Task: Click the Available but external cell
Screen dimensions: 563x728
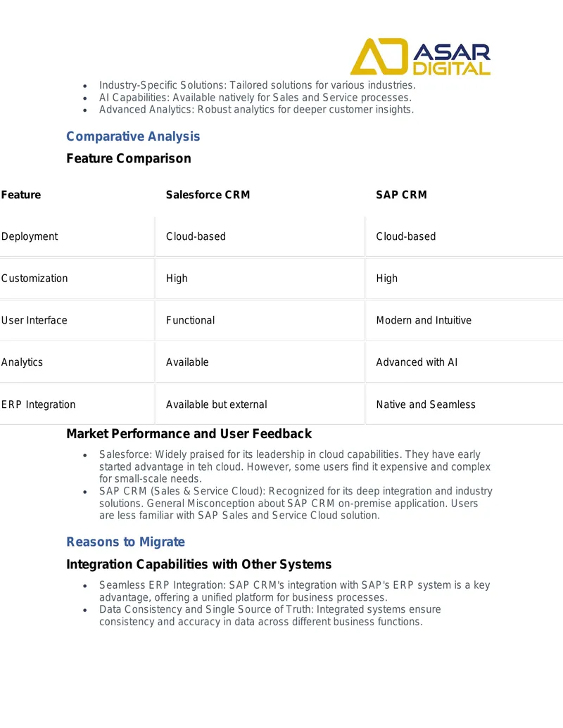Action: pyautogui.click(x=217, y=404)
